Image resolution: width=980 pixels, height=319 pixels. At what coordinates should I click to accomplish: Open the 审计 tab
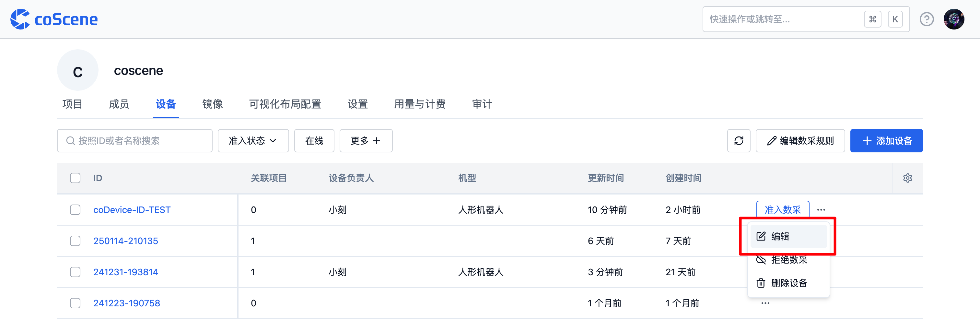click(483, 104)
